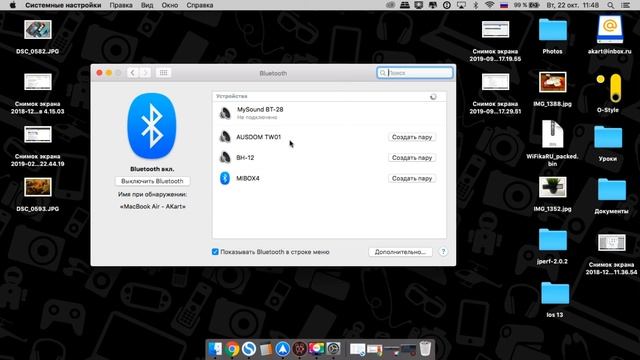The height and width of the screenshot is (360, 640).
Task: Open the AirPlay display menu icon
Action: point(461,5)
